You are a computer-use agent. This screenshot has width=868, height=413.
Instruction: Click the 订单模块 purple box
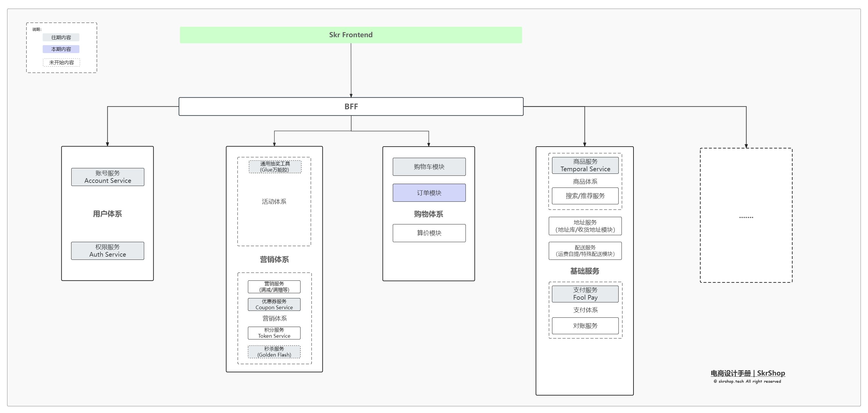pos(429,193)
